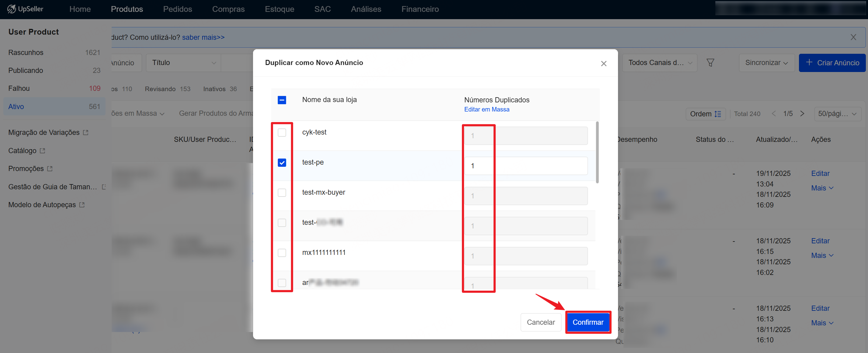Open the Pedidos menu
The image size is (868, 353).
click(x=177, y=9)
